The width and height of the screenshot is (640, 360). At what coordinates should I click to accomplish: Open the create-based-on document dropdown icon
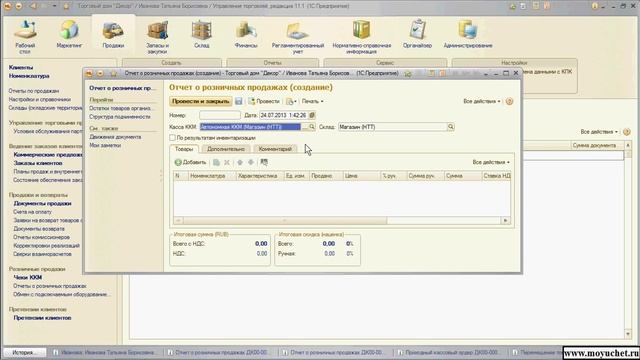coord(291,101)
